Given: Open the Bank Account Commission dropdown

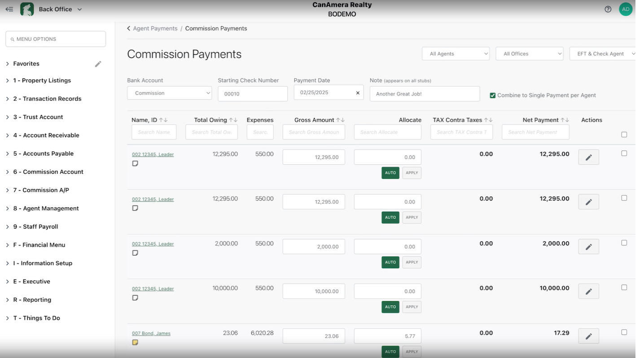Looking at the screenshot, I should click(169, 93).
